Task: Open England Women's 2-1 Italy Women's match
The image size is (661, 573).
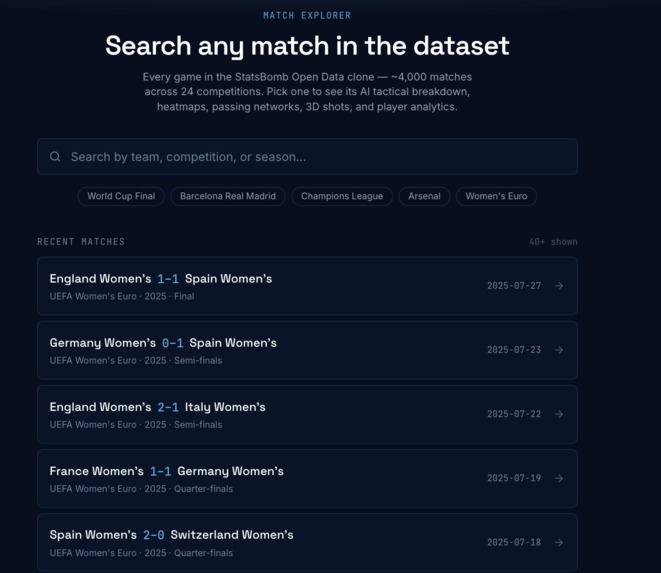Action: tap(307, 414)
